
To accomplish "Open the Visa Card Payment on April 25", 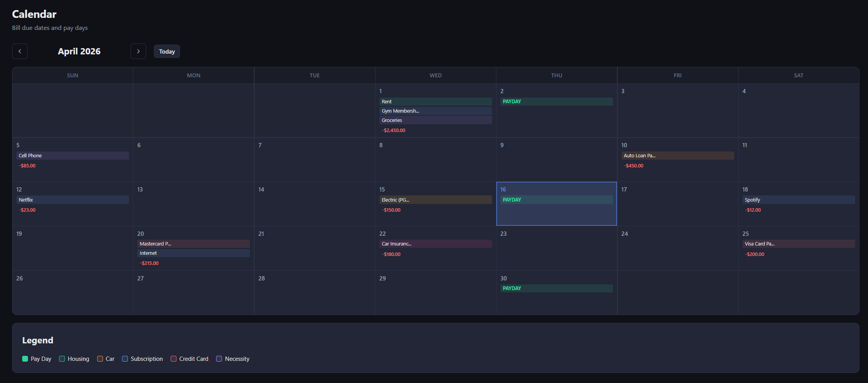I will point(798,244).
